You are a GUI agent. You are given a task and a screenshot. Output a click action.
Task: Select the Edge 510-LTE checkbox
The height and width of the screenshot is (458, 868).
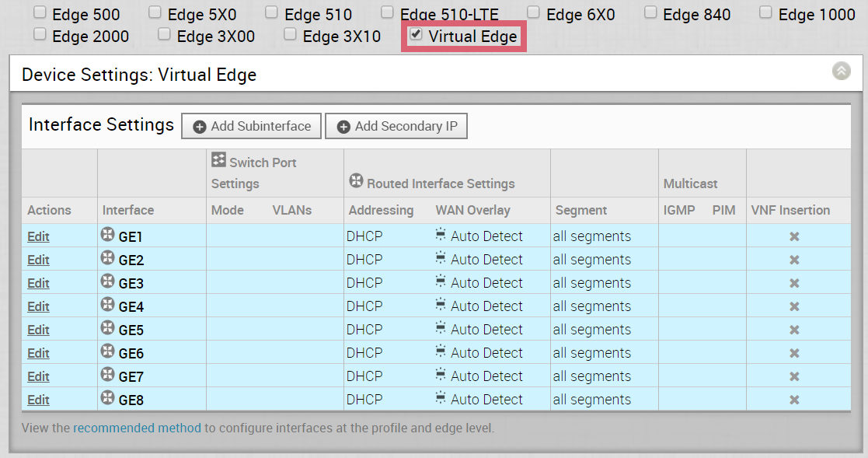(388, 12)
